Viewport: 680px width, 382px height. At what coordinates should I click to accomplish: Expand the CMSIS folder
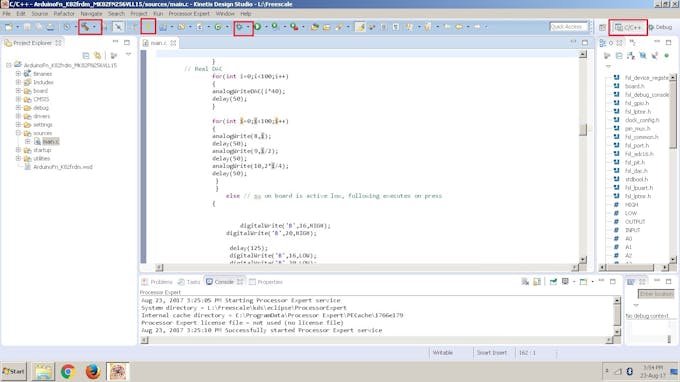point(18,99)
